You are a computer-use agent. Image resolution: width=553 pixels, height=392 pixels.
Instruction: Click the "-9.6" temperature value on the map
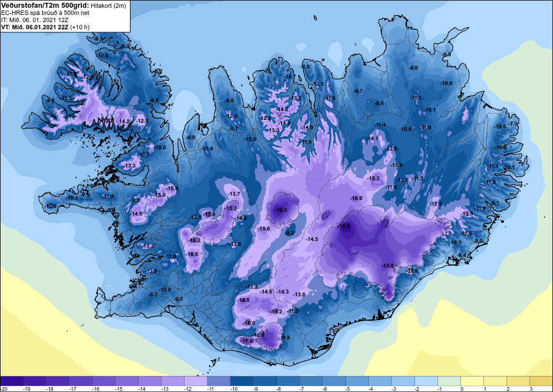tap(50, 101)
